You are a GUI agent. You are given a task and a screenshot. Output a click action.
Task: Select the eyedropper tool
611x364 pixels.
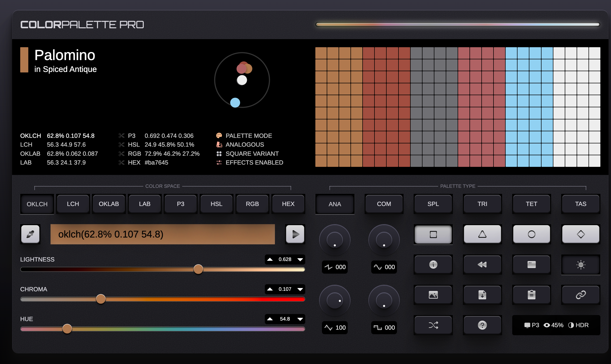30,234
